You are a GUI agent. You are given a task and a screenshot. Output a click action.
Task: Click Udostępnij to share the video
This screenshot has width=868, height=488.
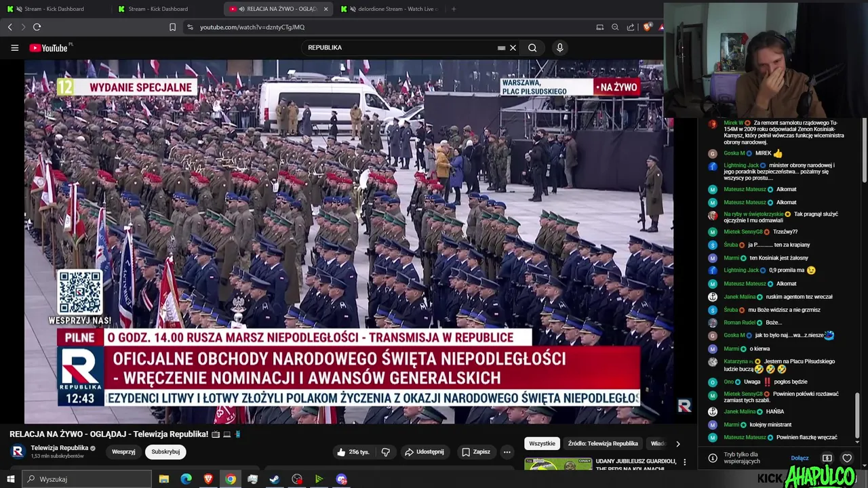pos(424,452)
